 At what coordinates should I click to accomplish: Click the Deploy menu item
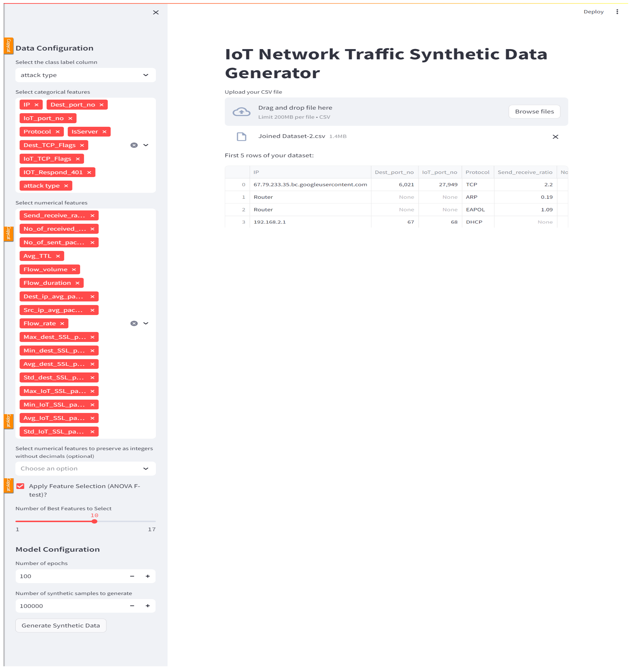pos(593,12)
